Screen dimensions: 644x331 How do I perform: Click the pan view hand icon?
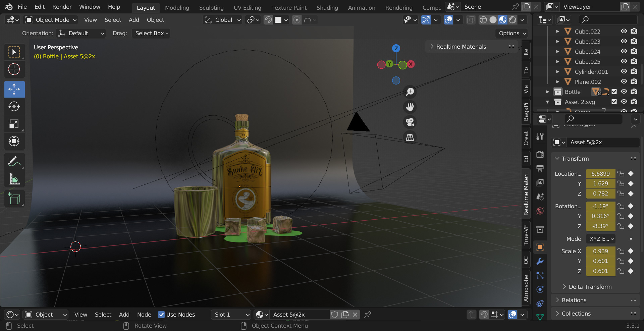click(x=410, y=107)
